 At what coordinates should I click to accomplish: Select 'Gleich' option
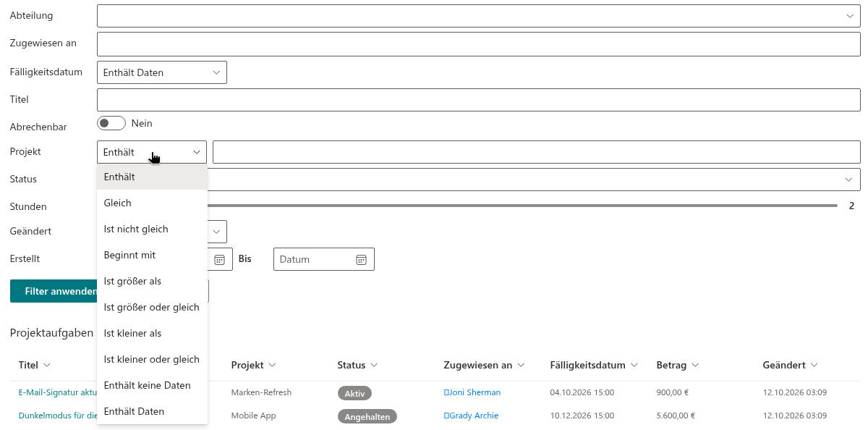pyautogui.click(x=152, y=203)
